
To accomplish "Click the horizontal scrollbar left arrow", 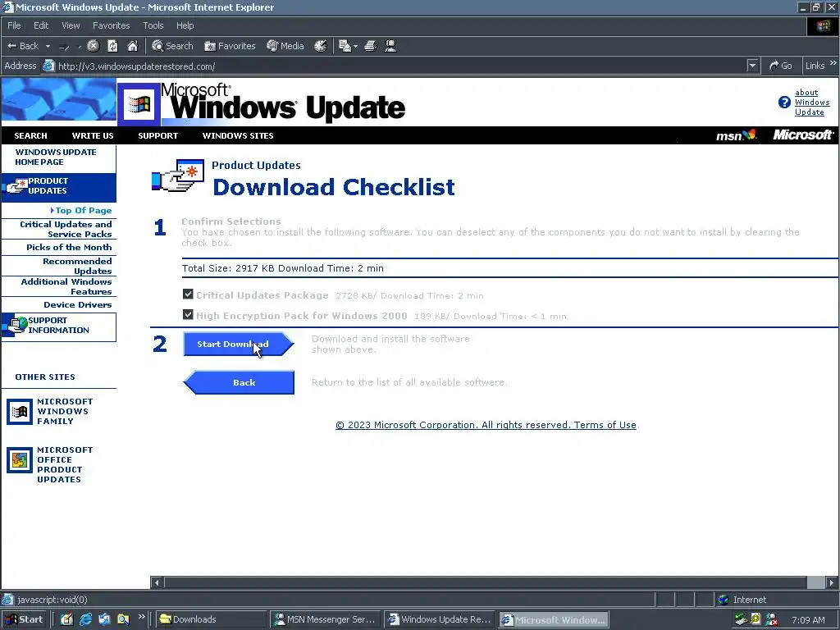I will coord(157,582).
